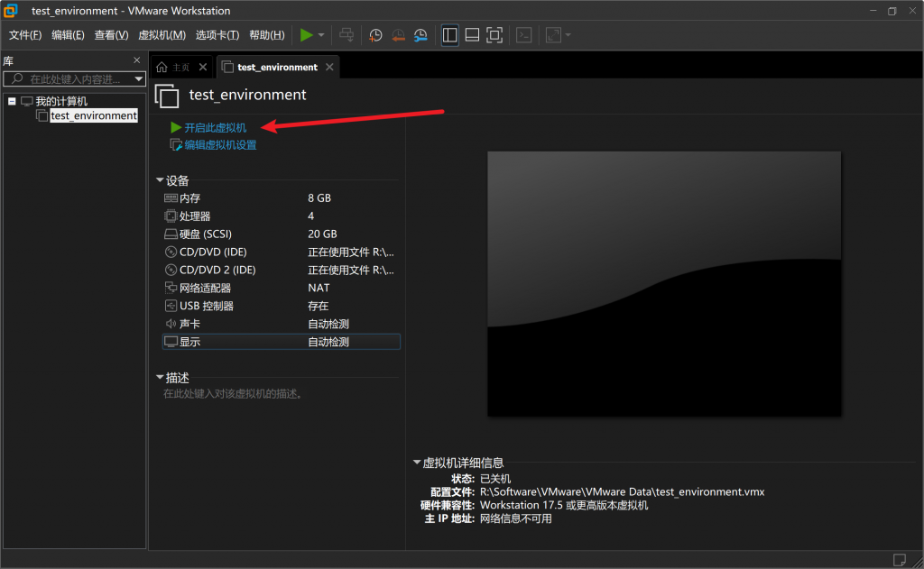Open the power options dropdown arrow
This screenshot has width=924, height=569.
click(321, 35)
